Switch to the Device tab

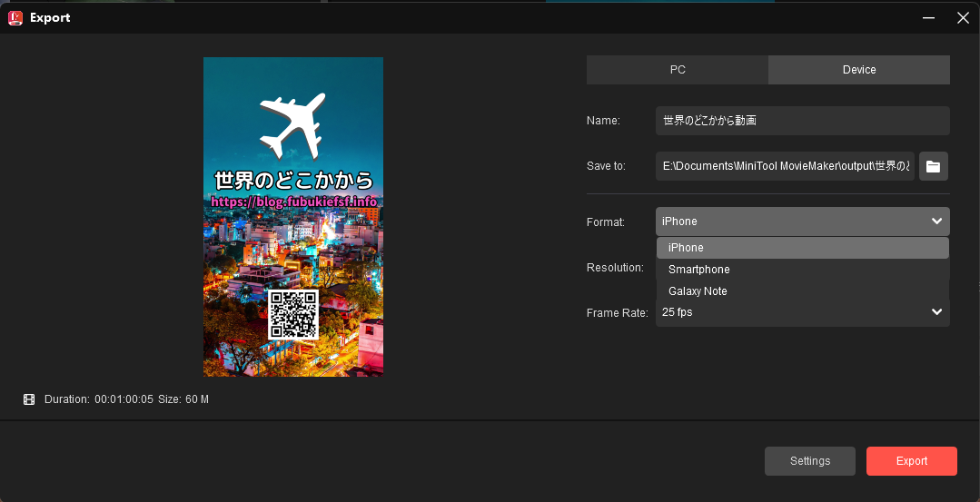pyautogui.click(x=859, y=70)
